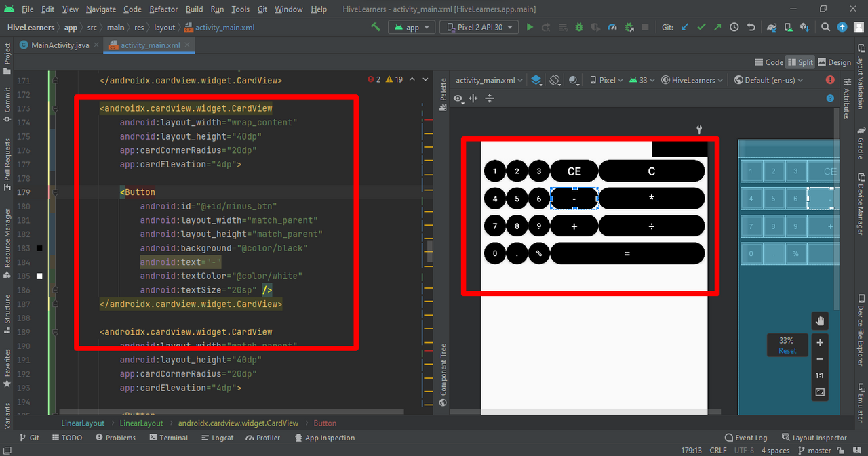Click the white color swatch on line 185
Image resolution: width=868 pixels, height=456 pixels.
coord(39,276)
